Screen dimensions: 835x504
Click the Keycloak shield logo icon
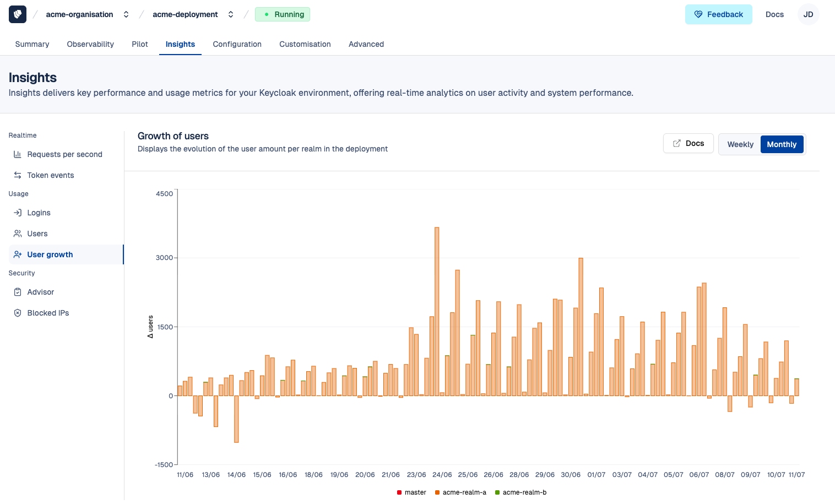[18, 14]
